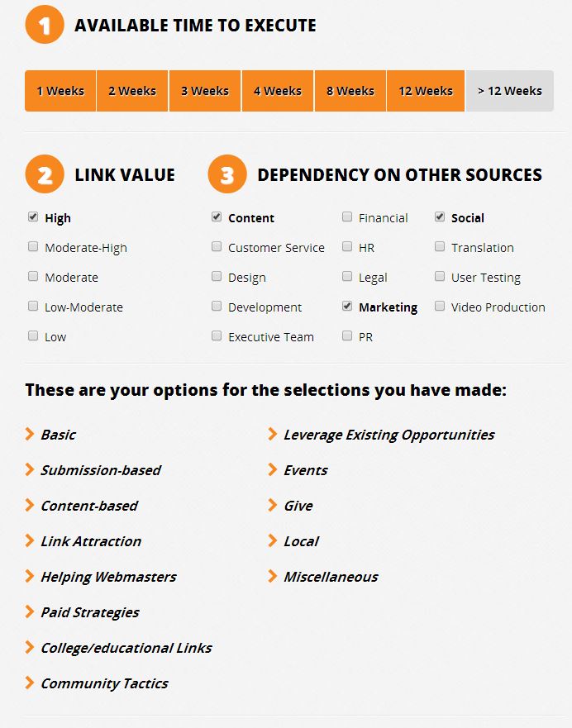572x728 pixels.
Task: Expand Leverage Existing Opportunities
Action: click(389, 435)
